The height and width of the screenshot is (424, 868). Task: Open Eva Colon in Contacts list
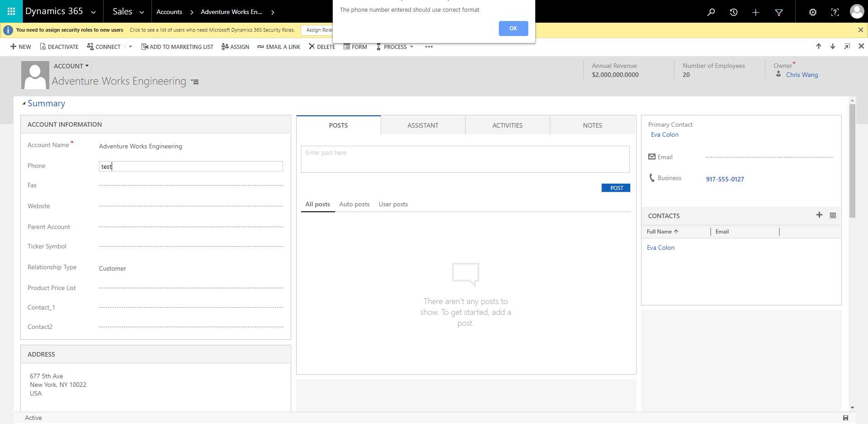click(x=660, y=248)
